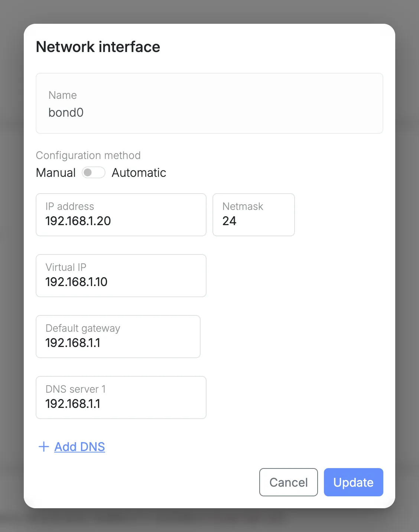Select the Automatic label
Viewport: 419px width, 532px height.
[139, 173]
